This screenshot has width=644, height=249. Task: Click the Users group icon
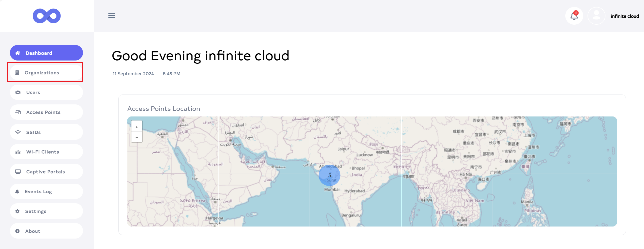click(18, 92)
